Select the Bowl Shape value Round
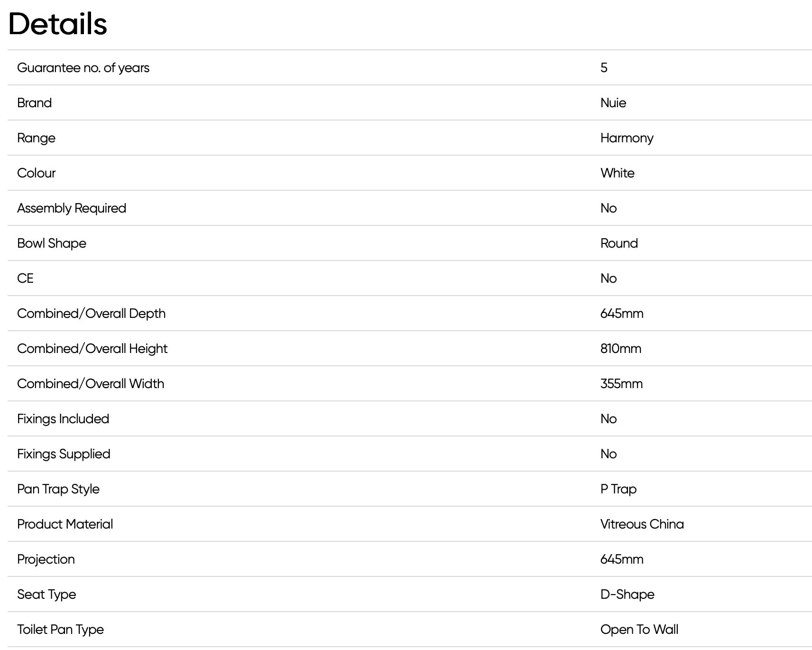This screenshot has height=650, width=812. 619,243
